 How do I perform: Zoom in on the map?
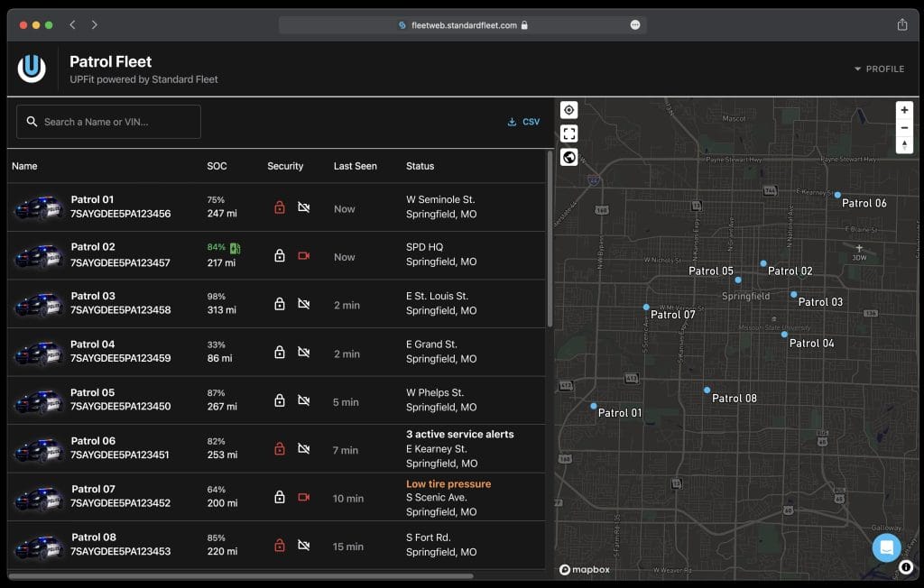pos(904,110)
